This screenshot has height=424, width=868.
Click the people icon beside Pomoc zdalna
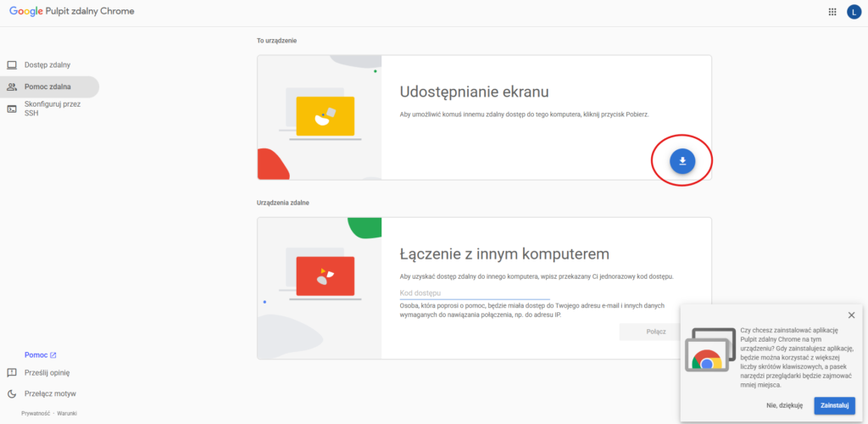point(12,86)
